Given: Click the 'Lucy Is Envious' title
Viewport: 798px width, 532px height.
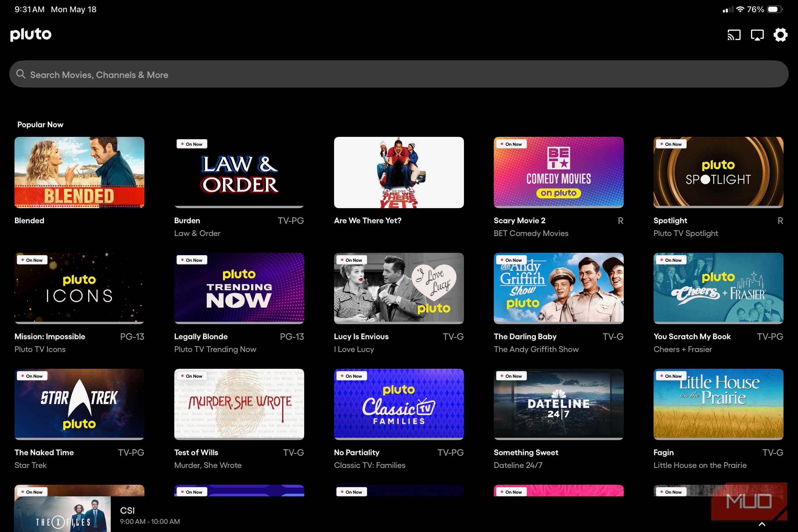Looking at the screenshot, I should coord(361,337).
